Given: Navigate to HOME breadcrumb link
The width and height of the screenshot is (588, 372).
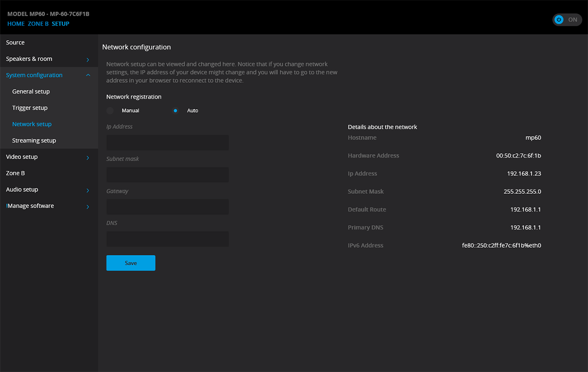Looking at the screenshot, I should 16,23.
